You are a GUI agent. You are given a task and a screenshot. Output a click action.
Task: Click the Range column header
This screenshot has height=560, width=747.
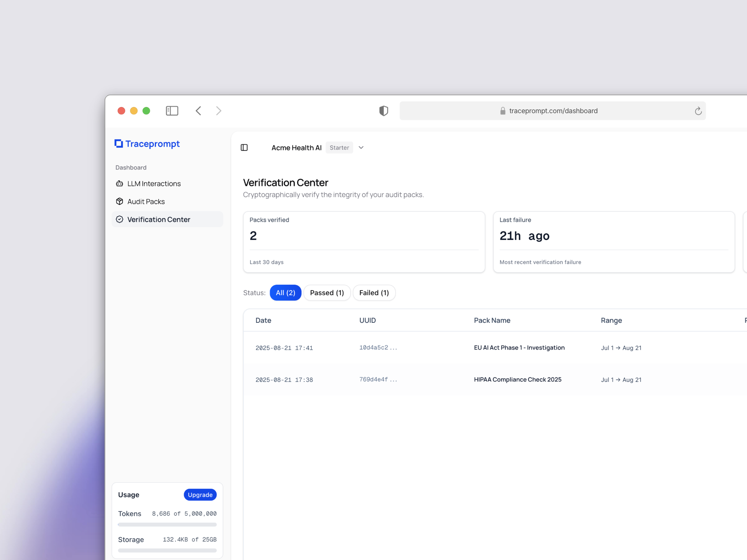[x=611, y=320]
